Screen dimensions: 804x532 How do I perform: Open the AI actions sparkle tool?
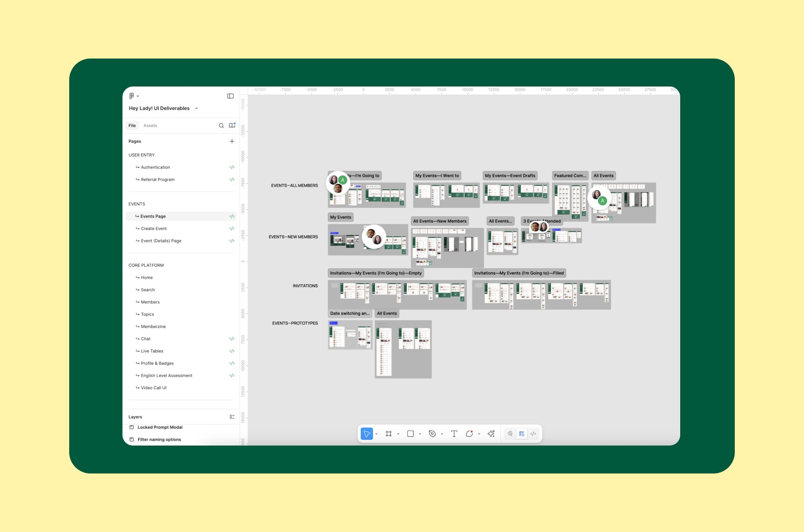(491, 434)
